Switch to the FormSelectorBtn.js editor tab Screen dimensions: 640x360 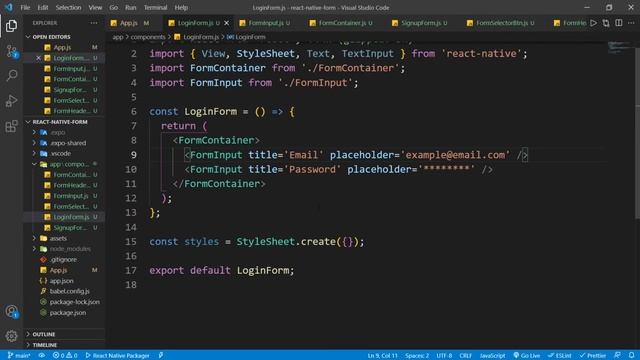point(505,23)
